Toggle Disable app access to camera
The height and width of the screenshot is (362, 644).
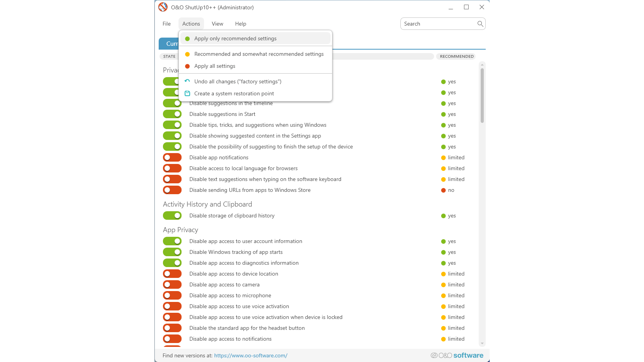pos(172,284)
